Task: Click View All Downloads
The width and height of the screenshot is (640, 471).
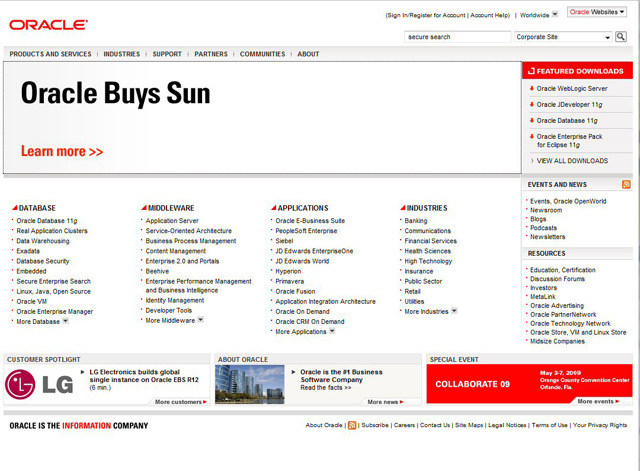Action: tap(572, 161)
